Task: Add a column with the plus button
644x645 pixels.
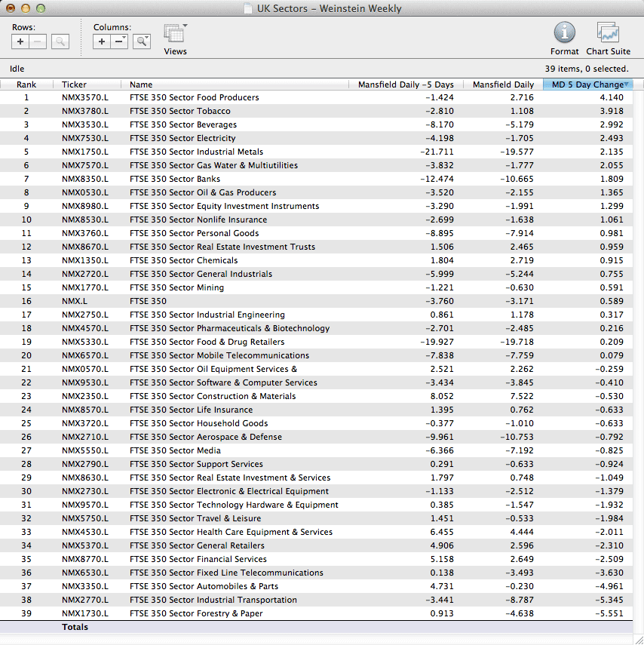Action: pyautogui.click(x=103, y=42)
